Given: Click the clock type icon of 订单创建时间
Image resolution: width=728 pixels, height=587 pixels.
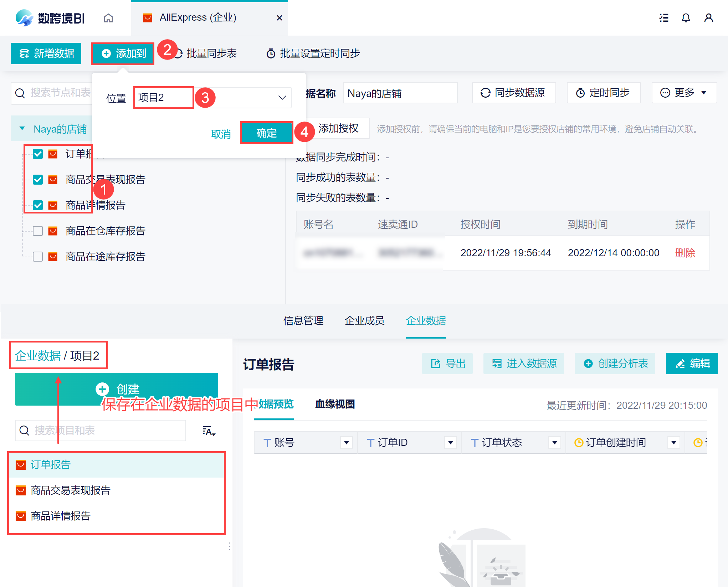Looking at the screenshot, I should tap(579, 443).
